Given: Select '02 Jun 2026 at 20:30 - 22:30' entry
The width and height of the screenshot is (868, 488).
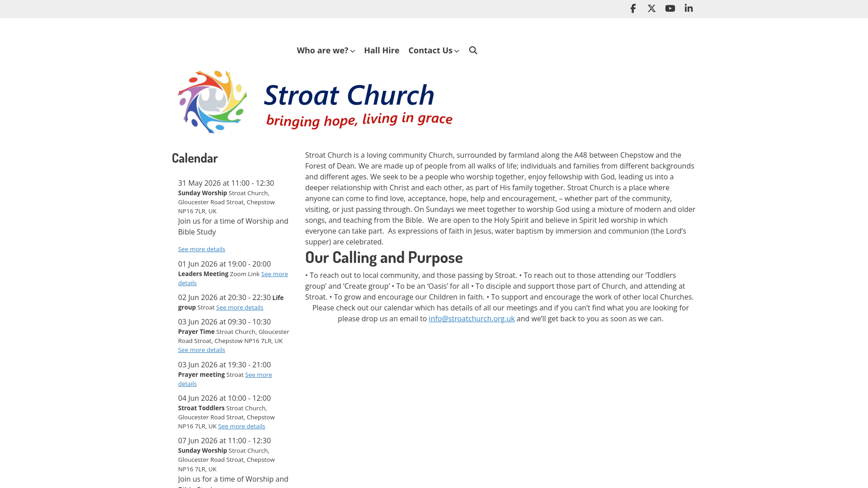Looking at the screenshot, I should coord(224,297).
